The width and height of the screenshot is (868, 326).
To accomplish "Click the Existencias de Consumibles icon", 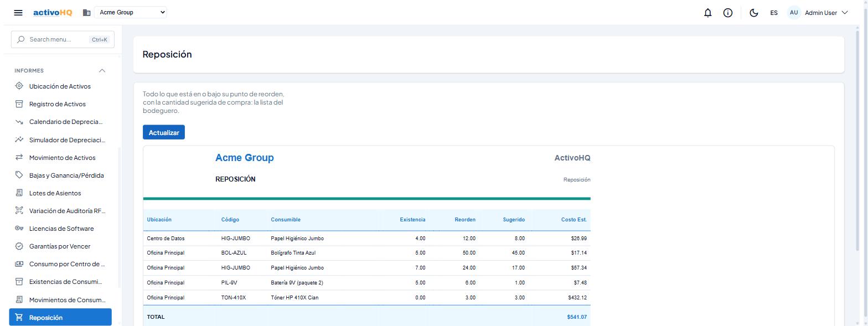I will pos(19,281).
